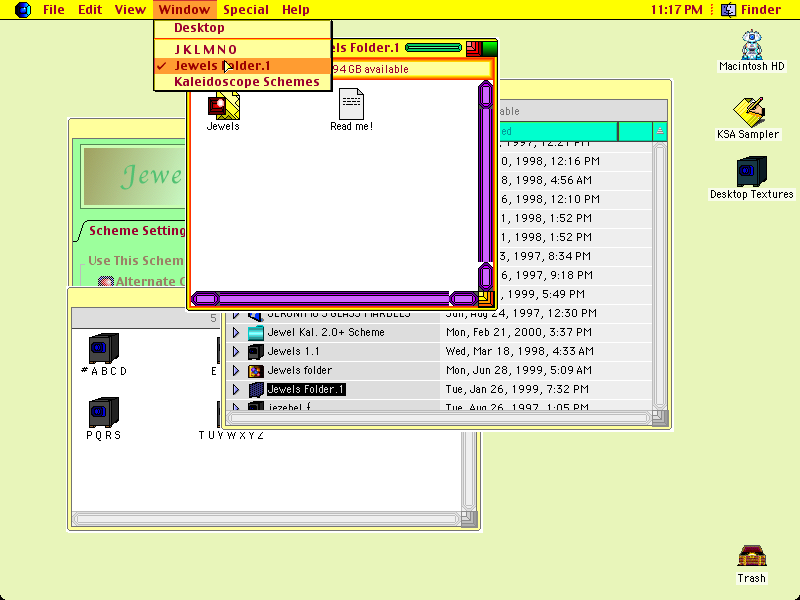Screen dimensions: 800x600
Task: Click the menu bar clock showing 11:17 PM
Action: (x=677, y=10)
